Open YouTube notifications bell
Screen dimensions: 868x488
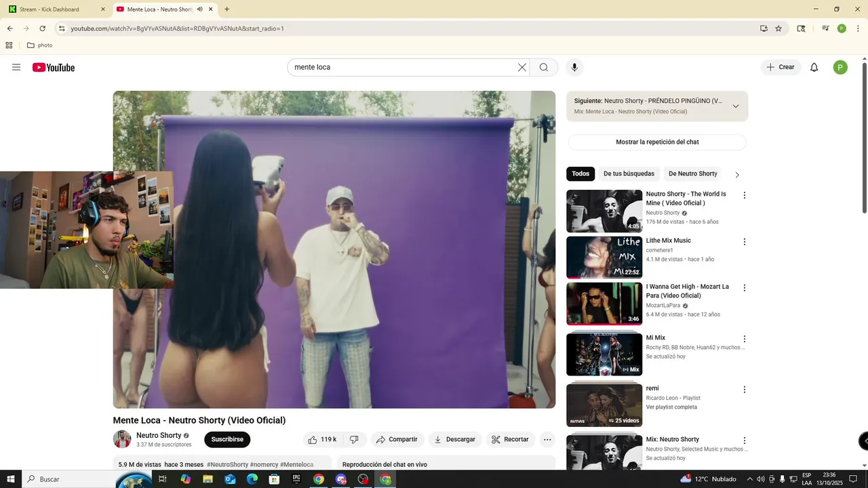pos(814,67)
